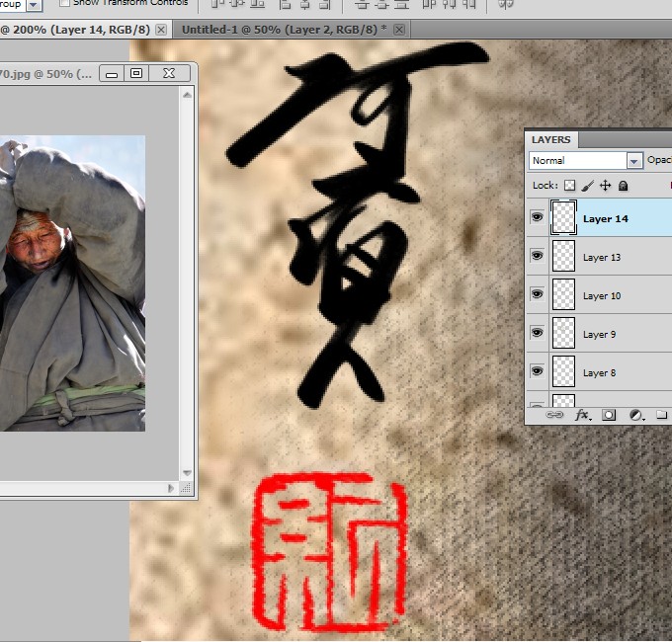Distribute right edges in the options bar
Screen dimensions: 672x642
468,4
